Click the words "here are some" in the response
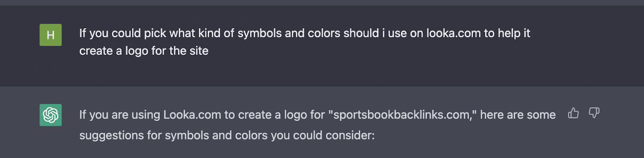This screenshot has height=158, width=644. pyautogui.click(x=518, y=115)
